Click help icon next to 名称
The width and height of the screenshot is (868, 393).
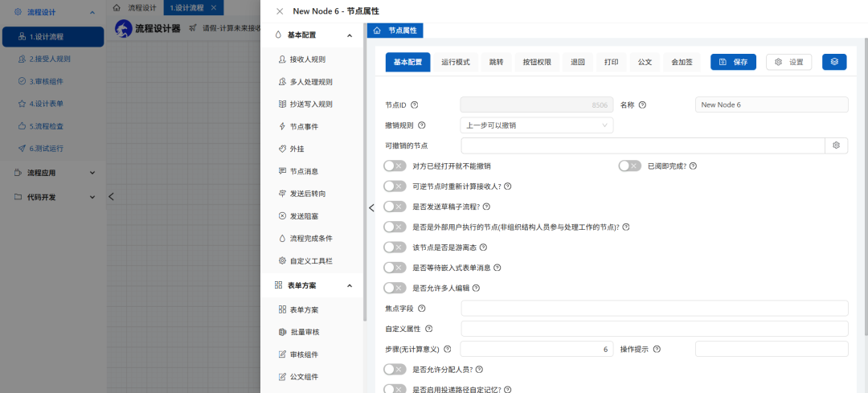(642, 104)
